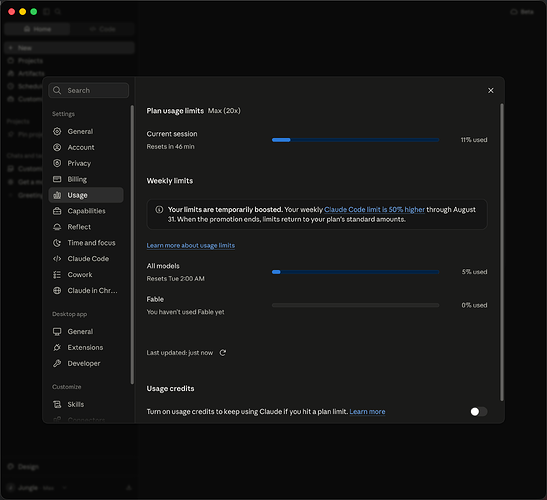Click the Capabilities toolbox icon
Screen dimensions: 547x500
coord(57,211)
